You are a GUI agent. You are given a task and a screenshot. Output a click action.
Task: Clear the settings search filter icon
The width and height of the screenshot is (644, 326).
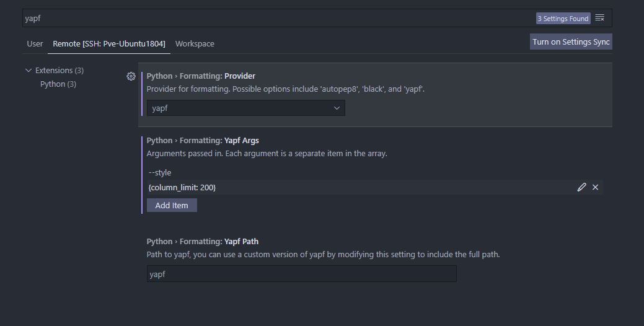(599, 18)
